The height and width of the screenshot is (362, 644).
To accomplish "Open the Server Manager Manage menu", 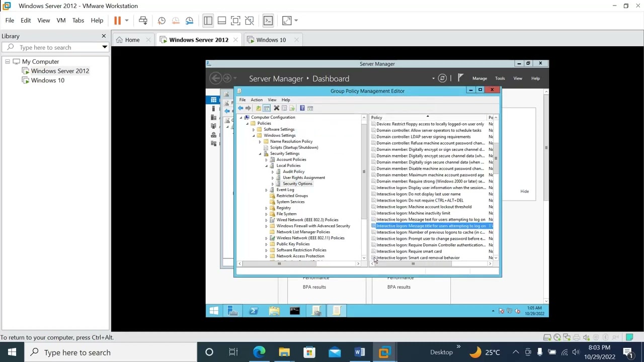I will click(479, 78).
